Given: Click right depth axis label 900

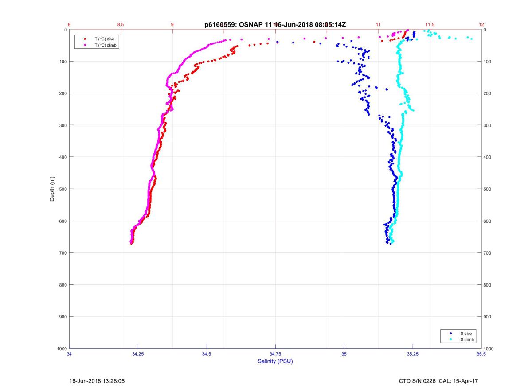Looking at the screenshot, I should 488,317.
